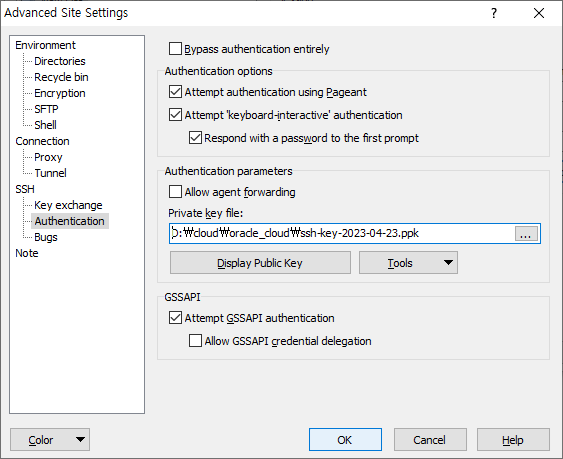Viewport: 563px width, 459px height.
Task: Open Proxy settings page
Action: [x=48, y=157]
